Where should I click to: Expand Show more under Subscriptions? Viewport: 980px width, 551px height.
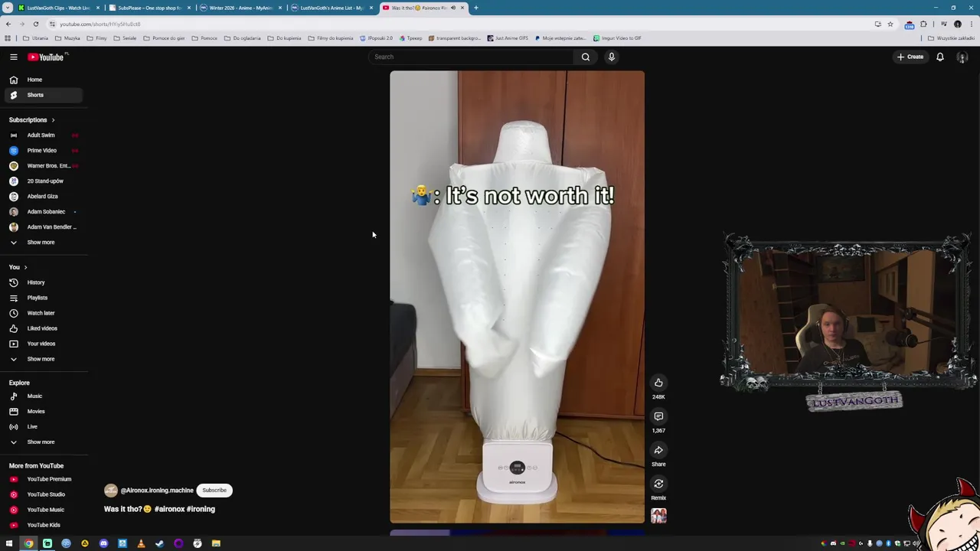click(44, 242)
